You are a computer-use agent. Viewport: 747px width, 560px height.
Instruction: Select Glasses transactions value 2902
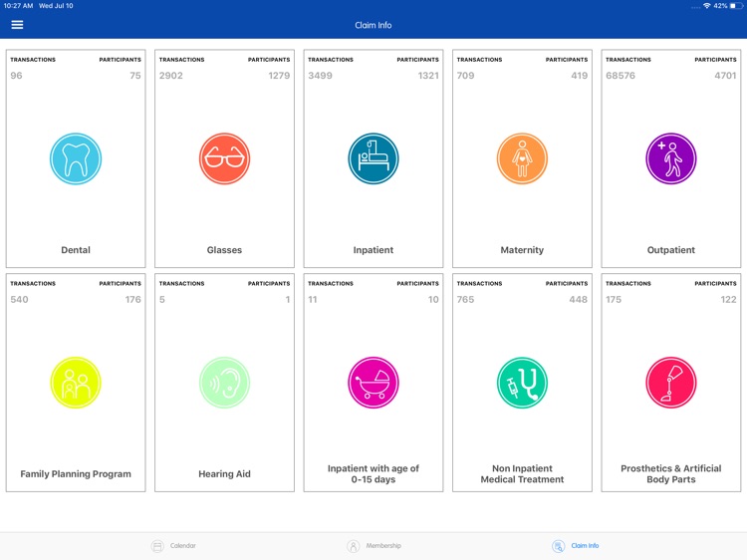[x=171, y=76]
